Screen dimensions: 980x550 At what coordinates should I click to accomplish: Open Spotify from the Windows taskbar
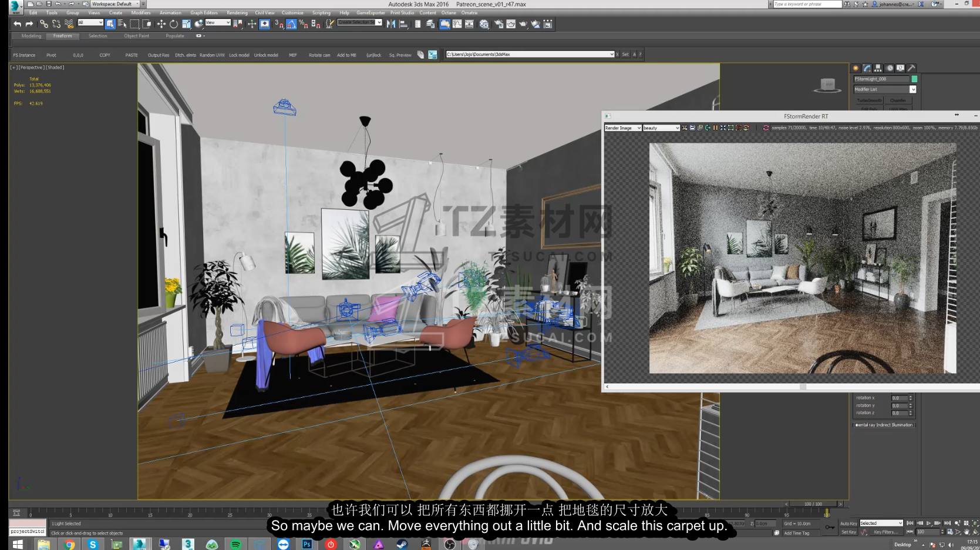pyautogui.click(x=235, y=544)
